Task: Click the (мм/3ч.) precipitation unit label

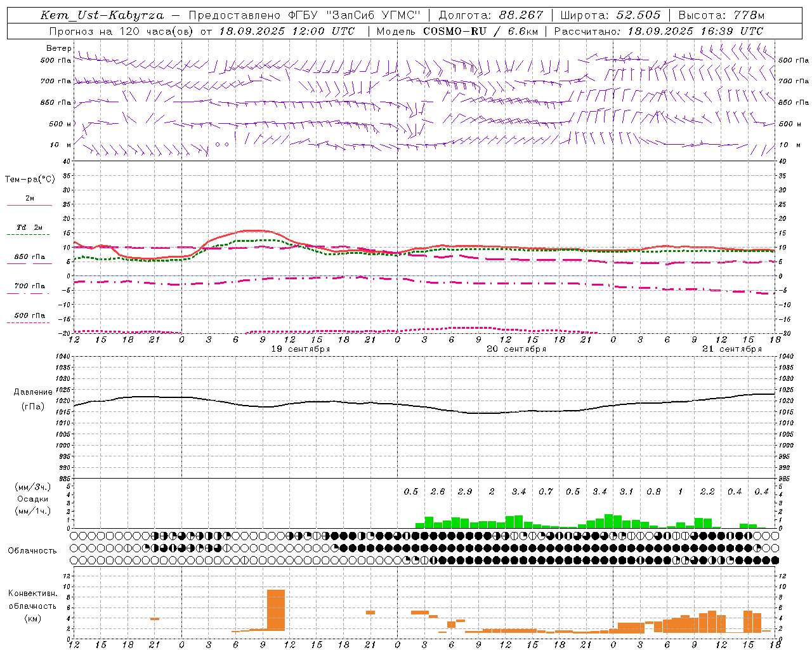Action: click(32, 487)
